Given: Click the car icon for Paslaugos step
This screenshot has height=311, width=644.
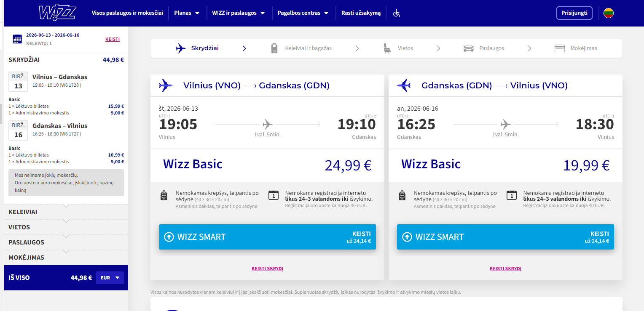Looking at the screenshot, I should 468,48.
